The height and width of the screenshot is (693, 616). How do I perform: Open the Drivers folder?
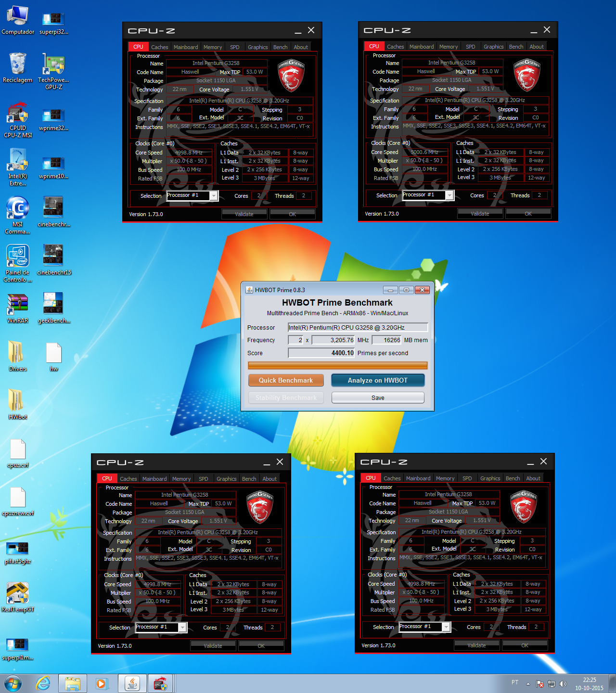pos(18,356)
